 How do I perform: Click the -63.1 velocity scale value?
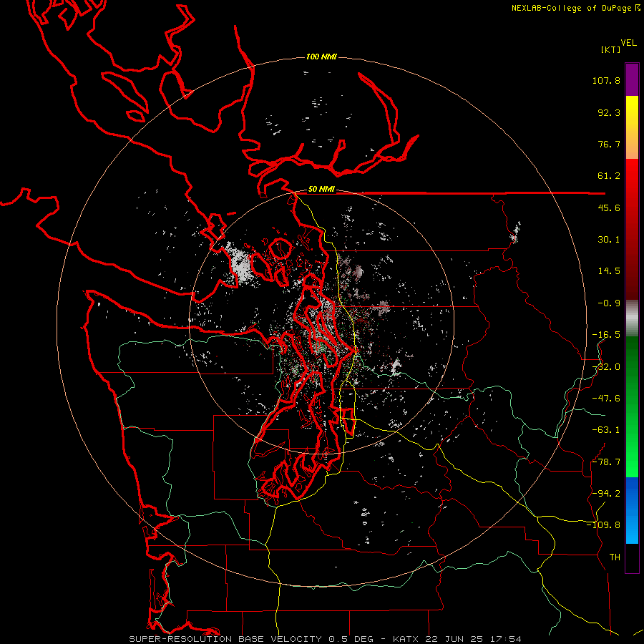tap(606, 430)
